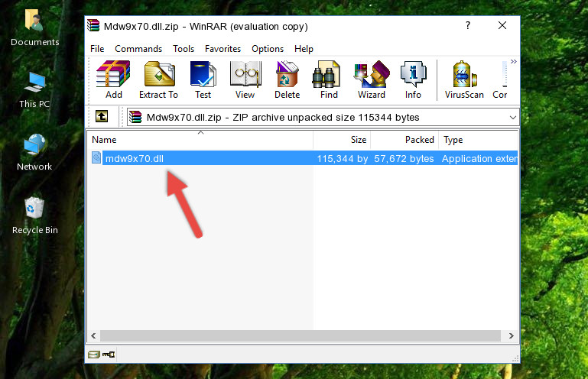This screenshot has width=588, height=379.
Task: Select the Network desktop icon
Action: [34, 152]
